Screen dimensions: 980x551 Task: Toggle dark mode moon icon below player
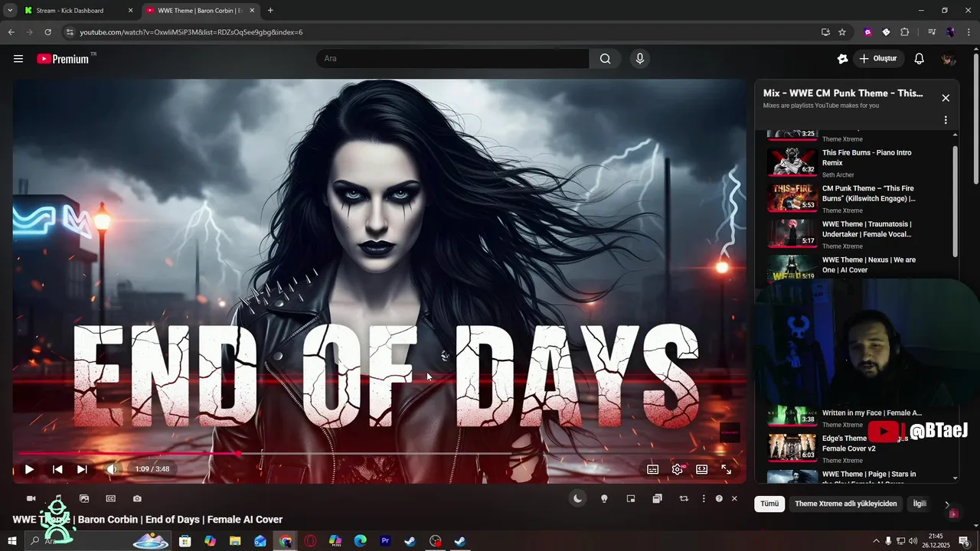click(x=578, y=499)
